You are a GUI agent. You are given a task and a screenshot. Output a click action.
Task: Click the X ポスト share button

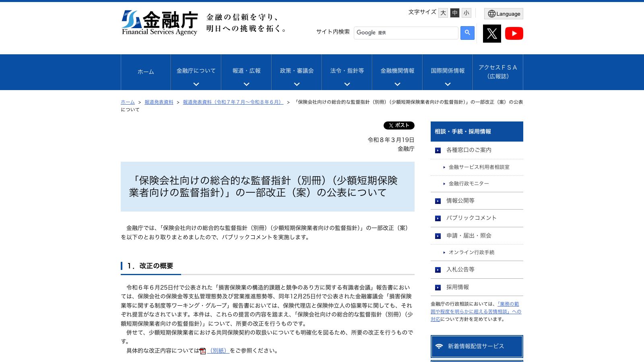tap(399, 125)
